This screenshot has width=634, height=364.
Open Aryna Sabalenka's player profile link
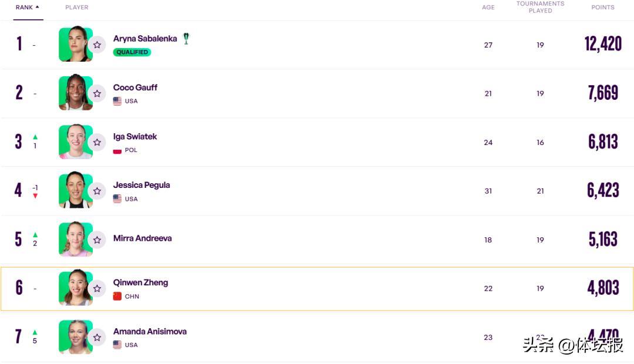[145, 39]
